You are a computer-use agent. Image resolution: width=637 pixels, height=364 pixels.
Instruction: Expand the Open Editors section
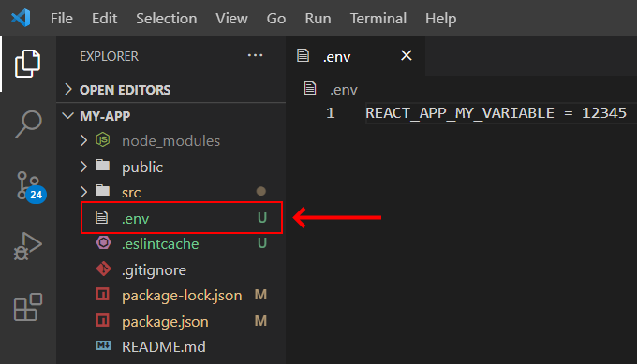click(68, 89)
